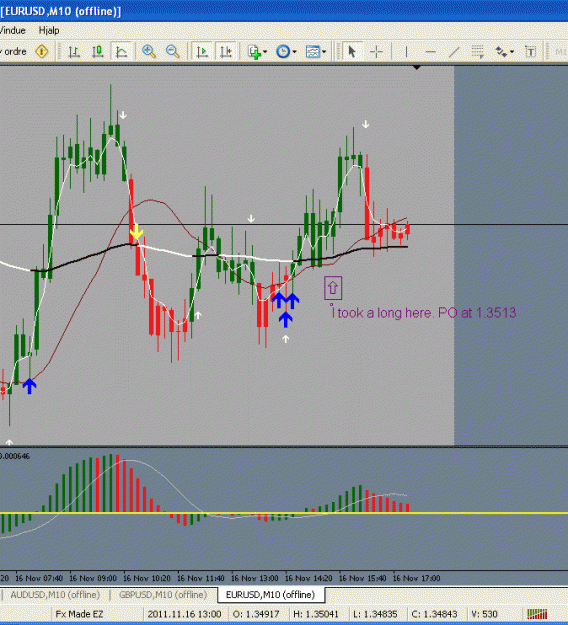Select the cursor pointer tool

(x=352, y=52)
